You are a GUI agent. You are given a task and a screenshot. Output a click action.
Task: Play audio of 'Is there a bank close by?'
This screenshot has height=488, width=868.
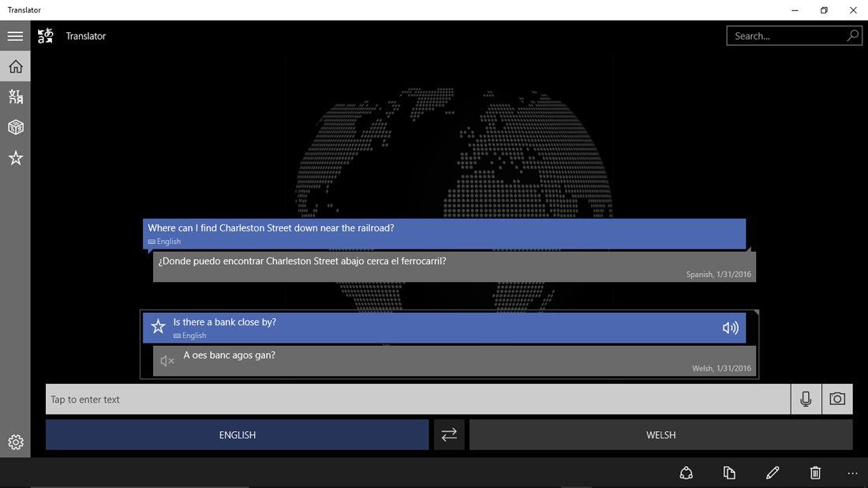[x=729, y=327]
